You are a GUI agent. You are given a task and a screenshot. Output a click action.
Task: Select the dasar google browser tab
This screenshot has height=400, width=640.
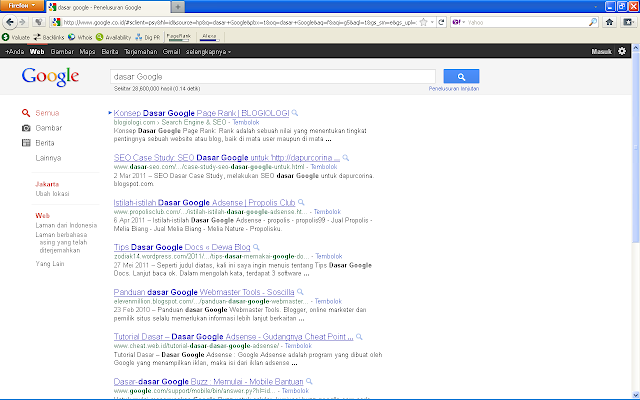108,7
